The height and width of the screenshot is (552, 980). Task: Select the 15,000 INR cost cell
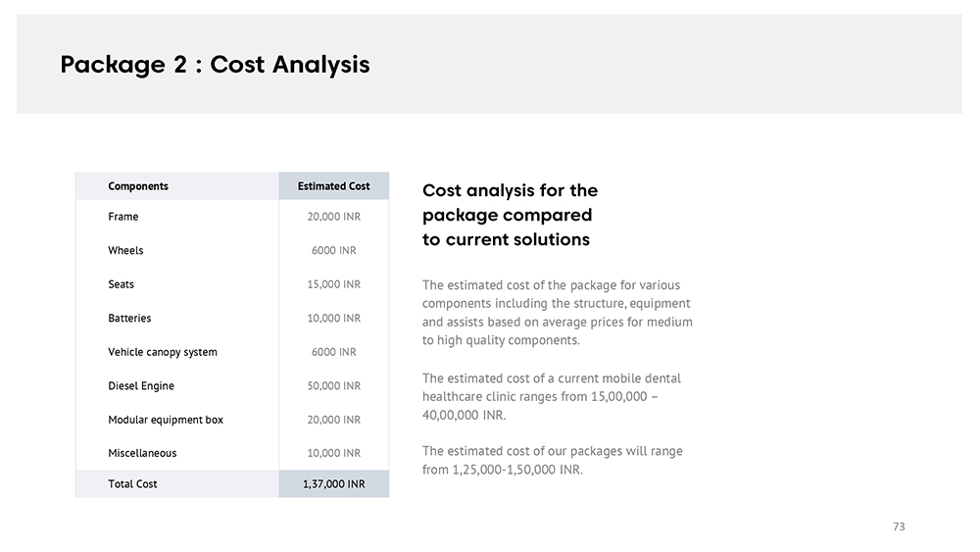tap(333, 284)
